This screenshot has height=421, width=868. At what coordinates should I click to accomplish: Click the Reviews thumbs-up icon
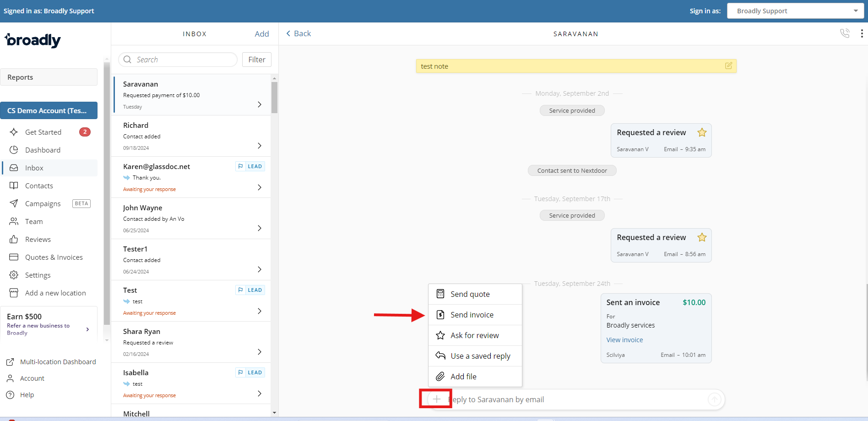(14, 239)
